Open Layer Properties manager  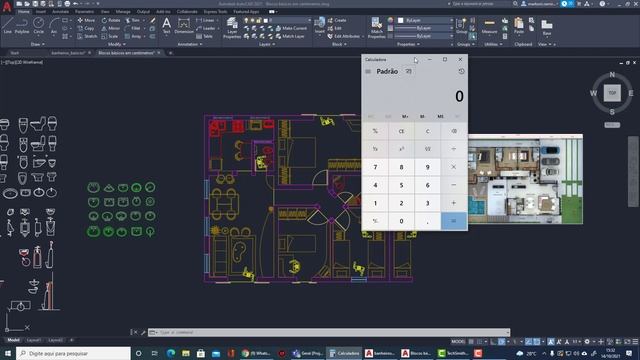pyautogui.click(x=232, y=28)
